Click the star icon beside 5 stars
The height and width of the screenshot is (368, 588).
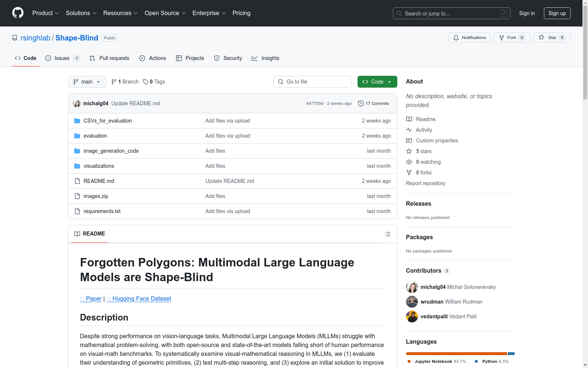click(x=409, y=151)
